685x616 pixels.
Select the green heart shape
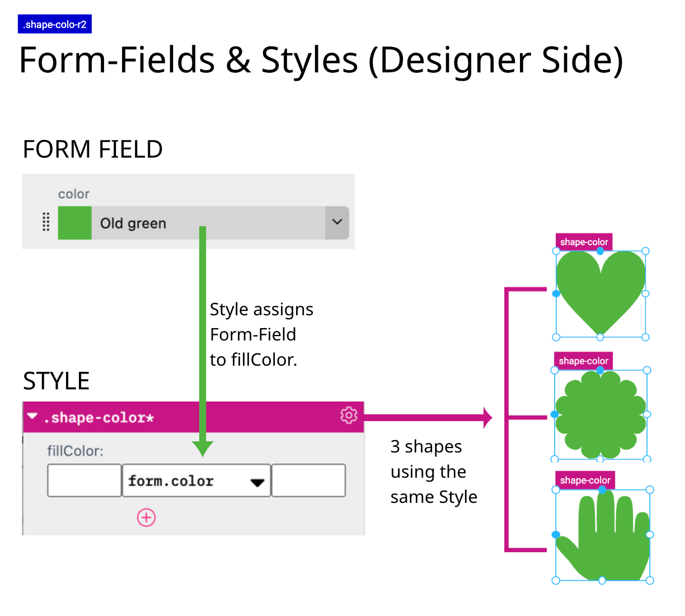[600, 293]
